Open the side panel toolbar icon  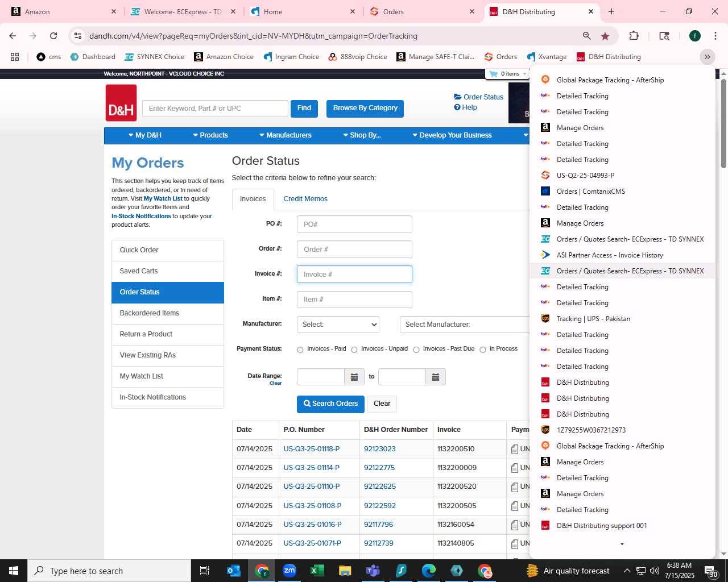(664, 36)
